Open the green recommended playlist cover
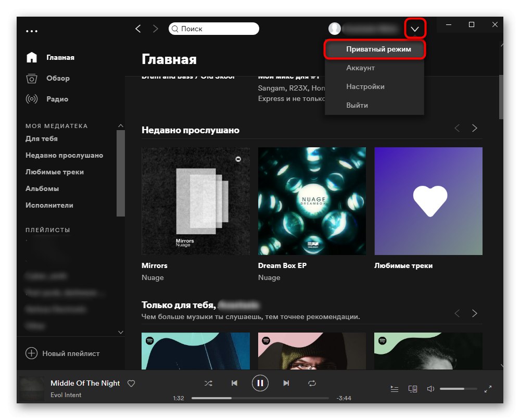This screenshot has height=420, width=520. click(428, 351)
